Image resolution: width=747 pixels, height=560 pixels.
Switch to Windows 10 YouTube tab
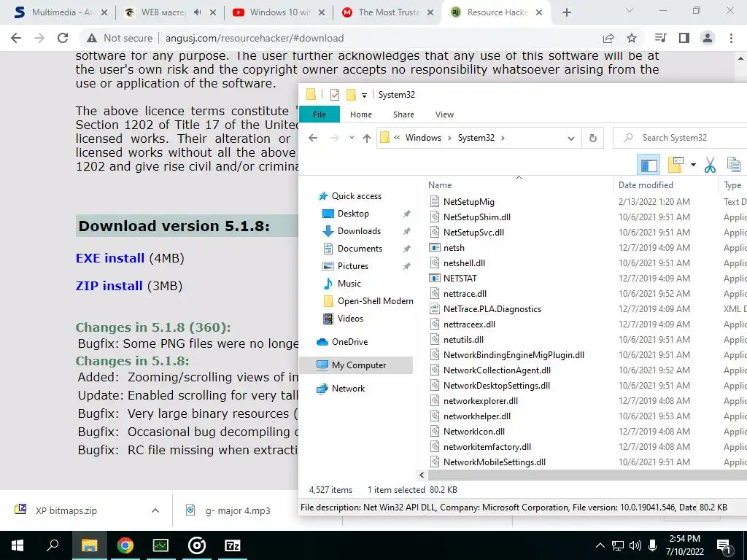[x=279, y=12]
